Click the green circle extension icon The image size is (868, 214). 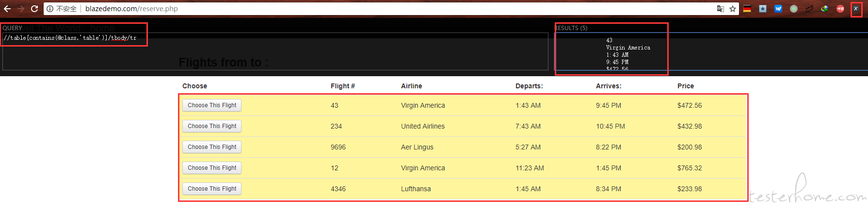pos(794,9)
